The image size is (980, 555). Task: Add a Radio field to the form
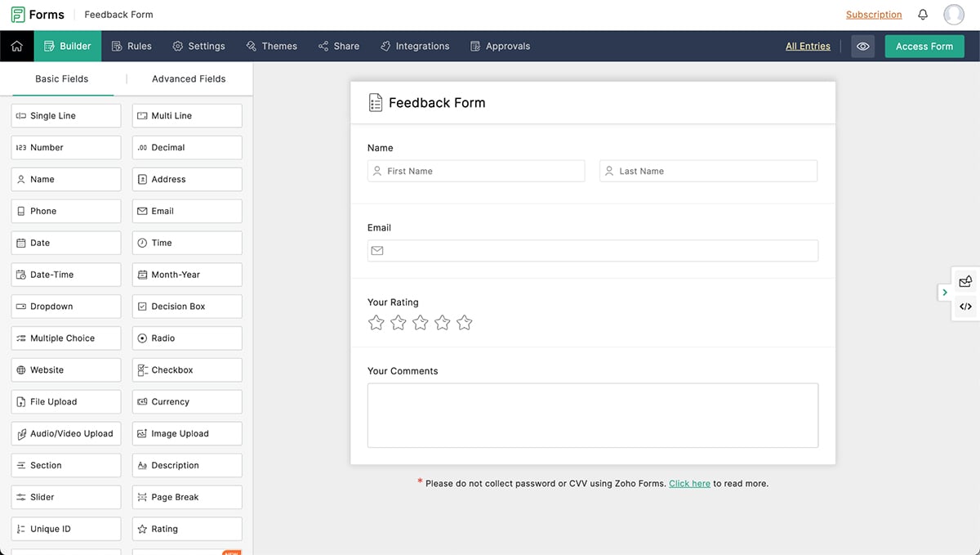point(187,338)
